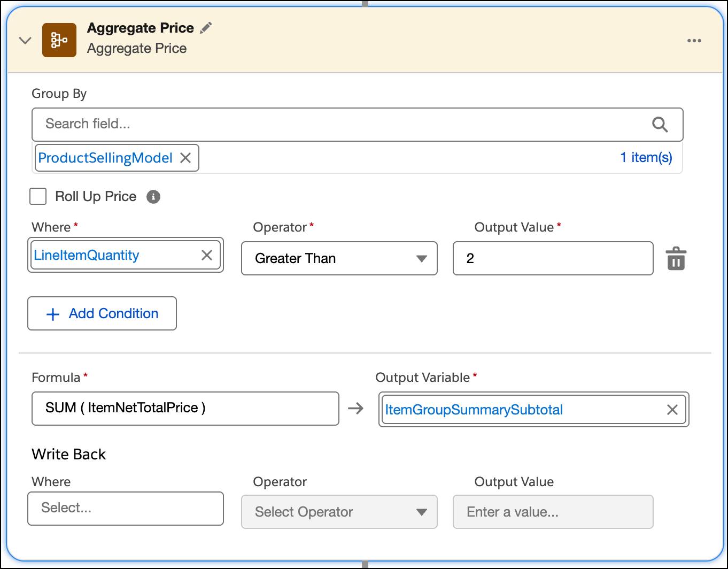Remove the ProductSellingModel pill

(x=185, y=158)
